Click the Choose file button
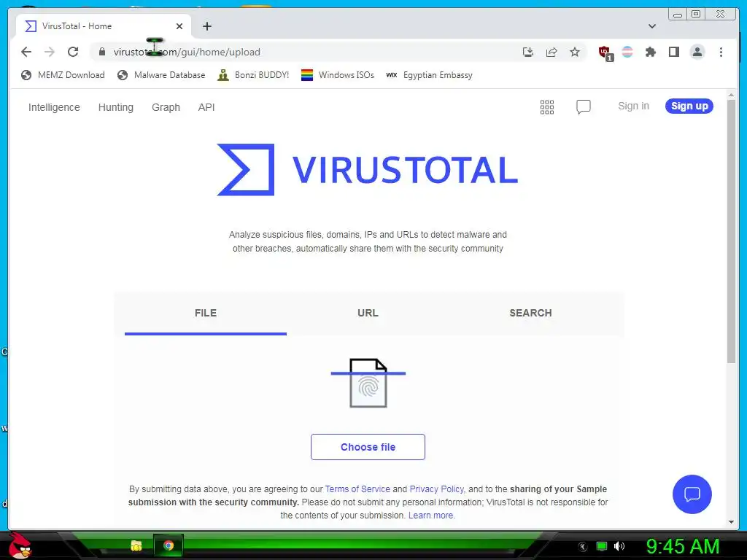The image size is (747, 560). coord(368,447)
